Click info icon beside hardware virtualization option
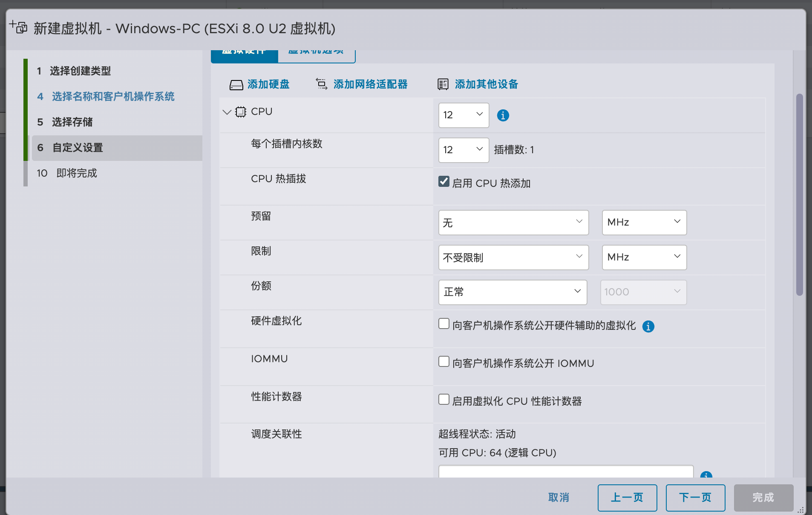Viewport: 812px width, 515px height. click(648, 326)
